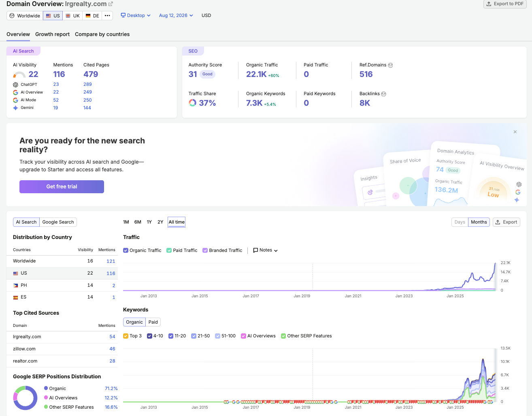Select the Paid keywords tab
The width and height of the screenshot is (532, 416).
point(153,322)
